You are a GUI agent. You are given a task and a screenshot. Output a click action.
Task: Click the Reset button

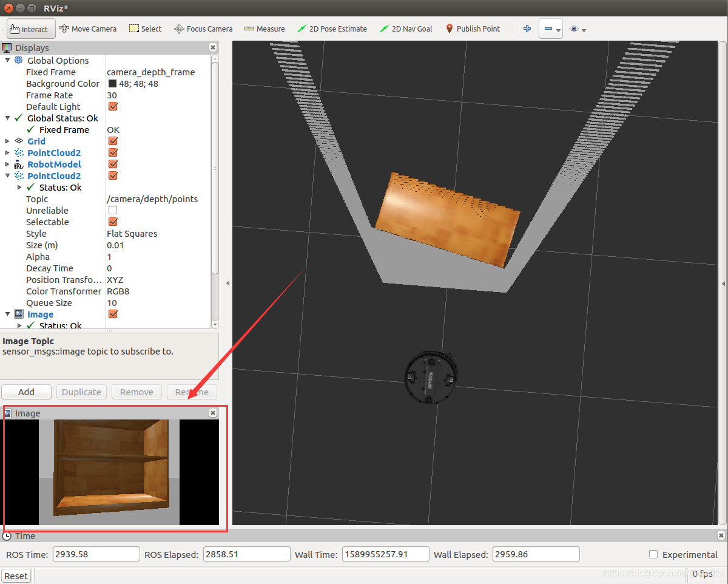point(16,576)
